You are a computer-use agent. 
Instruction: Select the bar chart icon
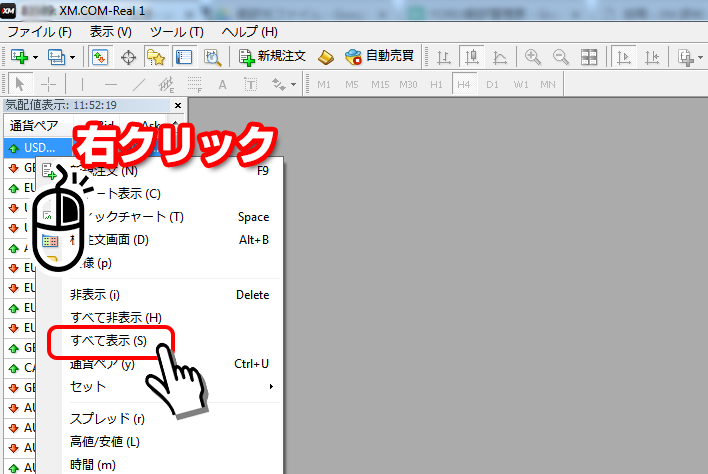(x=444, y=57)
